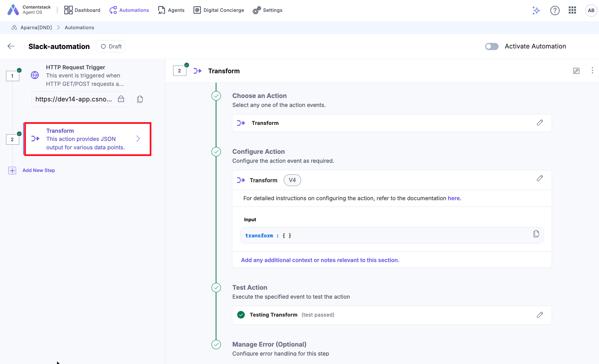This screenshot has width=599, height=364.
Task: Rename the Transform step via header edit icon
Action: pos(576,71)
